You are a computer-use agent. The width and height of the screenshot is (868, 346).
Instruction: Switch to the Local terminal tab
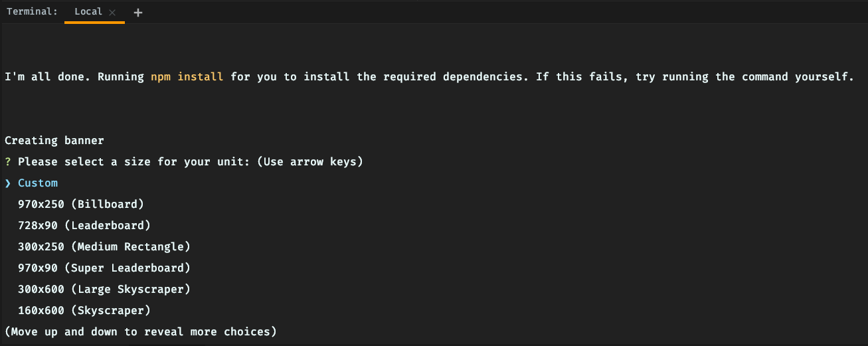coord(88,11)
